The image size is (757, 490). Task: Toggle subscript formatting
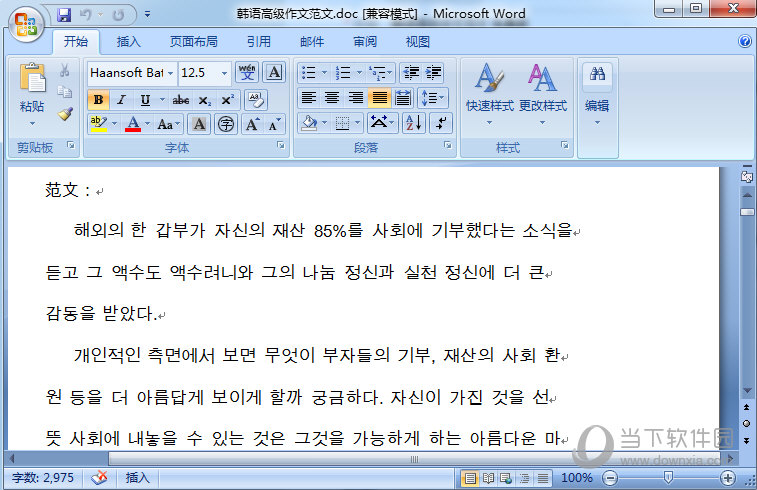pos(205,100)
